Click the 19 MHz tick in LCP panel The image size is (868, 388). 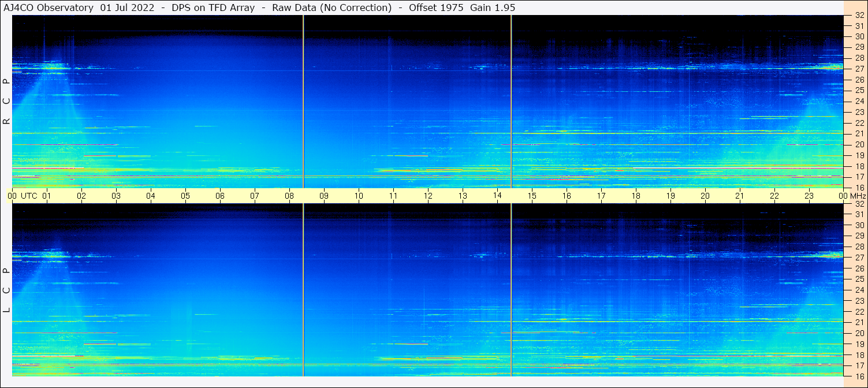point(859,344)
